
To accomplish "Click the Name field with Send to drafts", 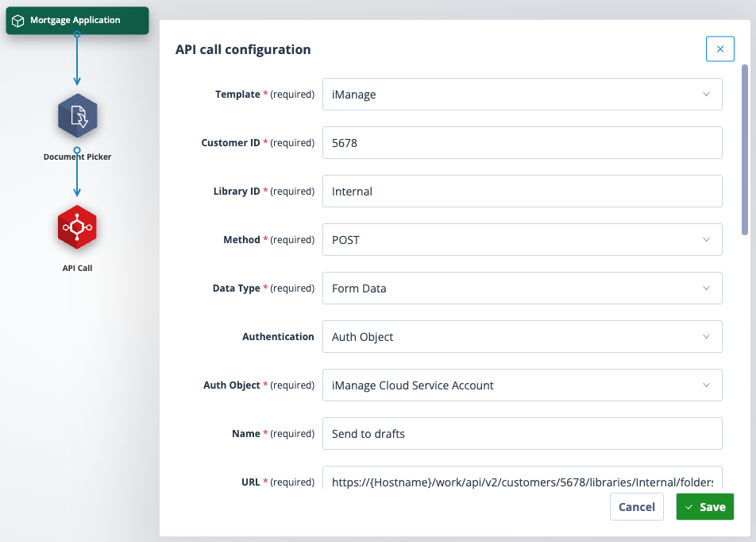I will pos(523,433).
